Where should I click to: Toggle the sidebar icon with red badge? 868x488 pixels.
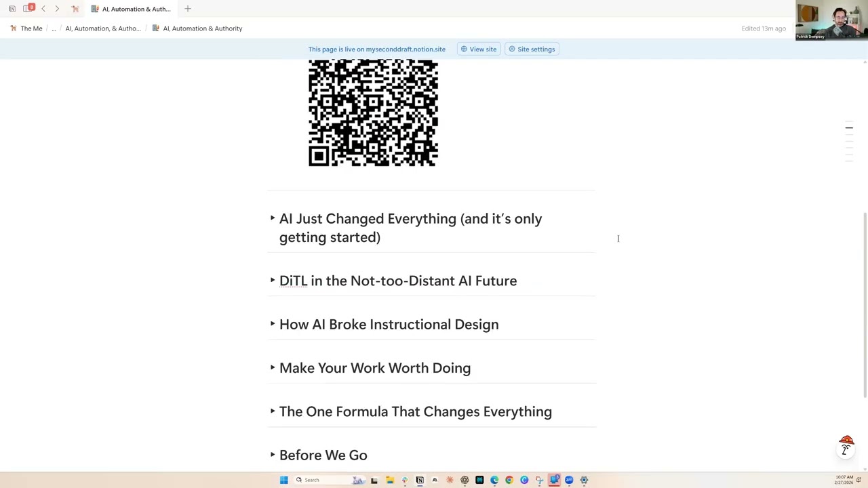click(x=28, y=8)
